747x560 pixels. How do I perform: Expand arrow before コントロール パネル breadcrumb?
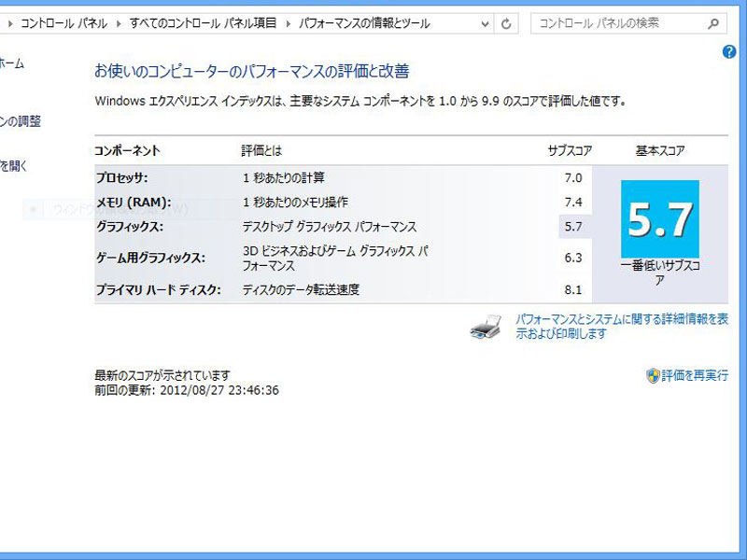tap(10, 23)
